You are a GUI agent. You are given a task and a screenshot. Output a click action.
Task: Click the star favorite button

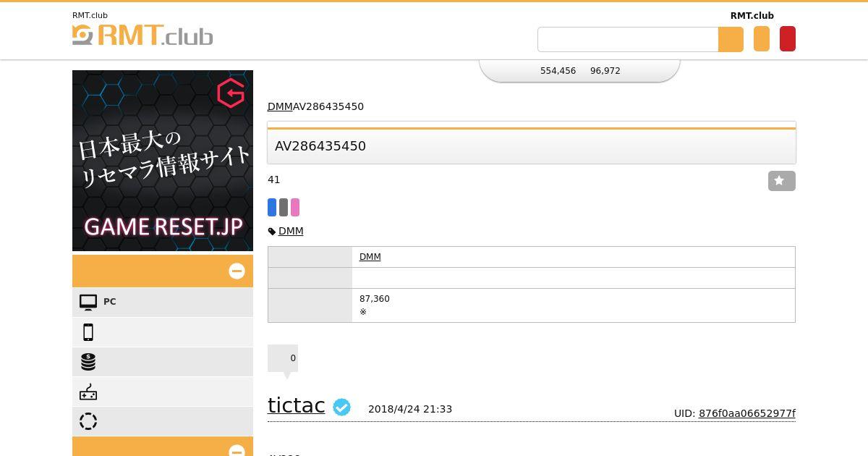click(x=781, y=181)
